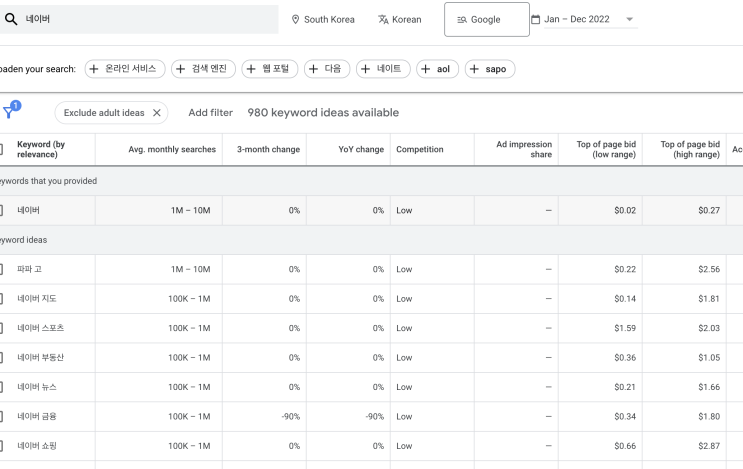Open the filter funnel icon with badge
Viewport: 743px width, 469px height.
pyautogui.click(x=11, y=110)
